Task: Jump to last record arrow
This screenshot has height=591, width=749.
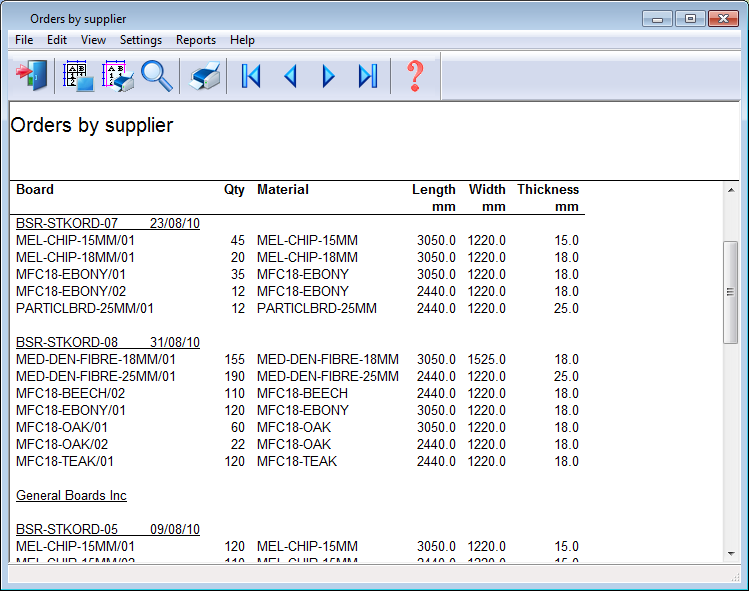Action: (x=368, y=76)
